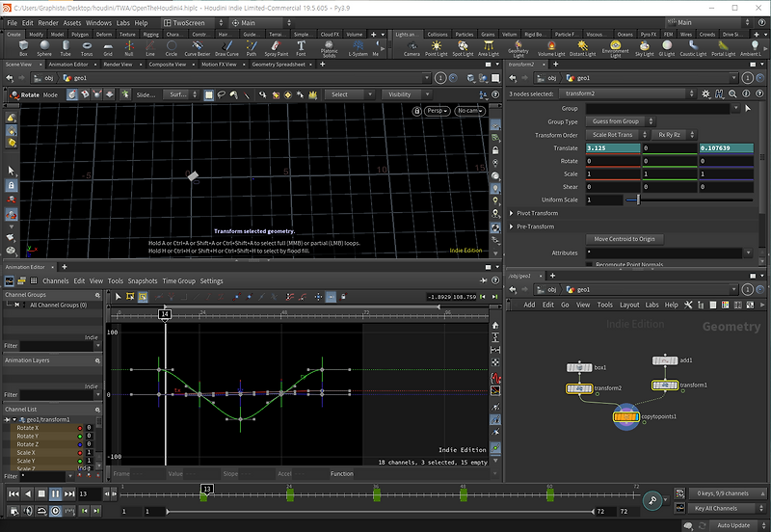
Task: Open the Transform Order dropdown
Action: [616, 135]
